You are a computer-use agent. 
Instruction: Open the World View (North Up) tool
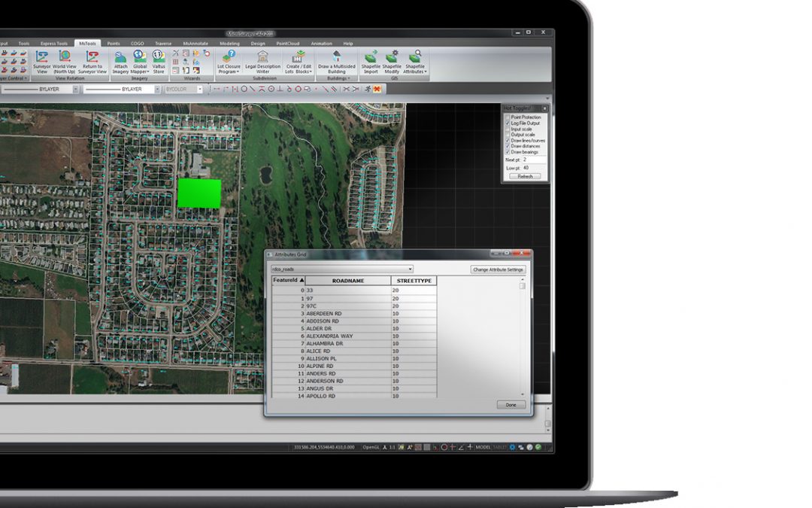[x=65, y=56]
